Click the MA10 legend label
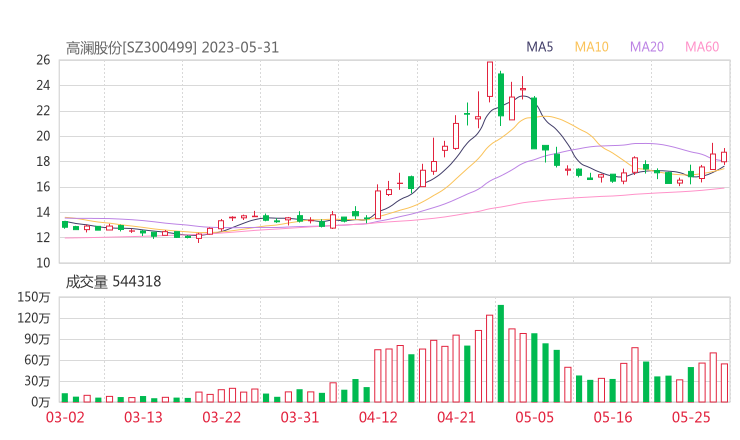This screenshot has height=440, width=740. click(x=591, y=47)
